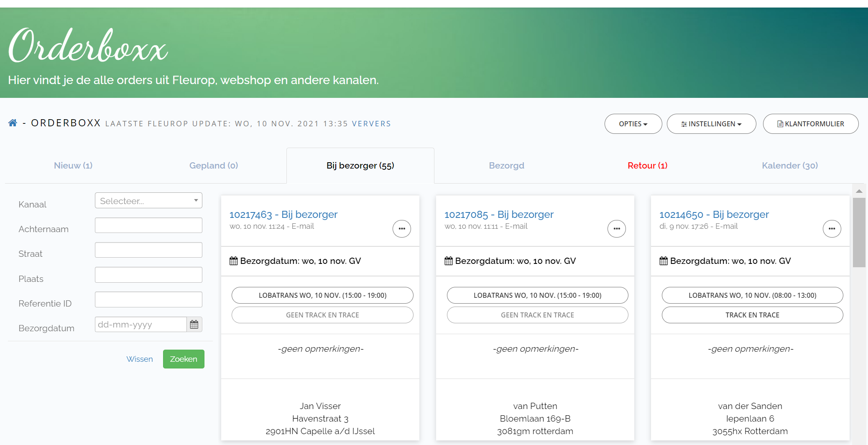Switch to the Nieuw (1) tab

point(73,166)
